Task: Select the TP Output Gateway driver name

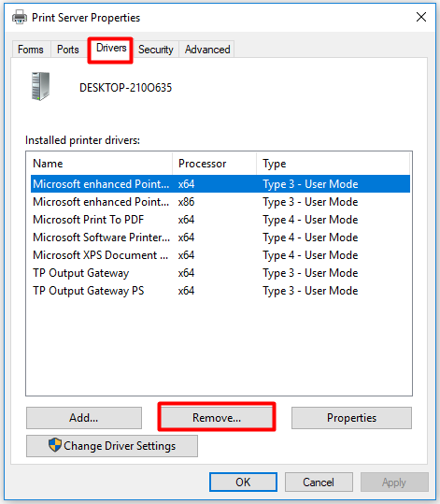Action: coord(81,273)
